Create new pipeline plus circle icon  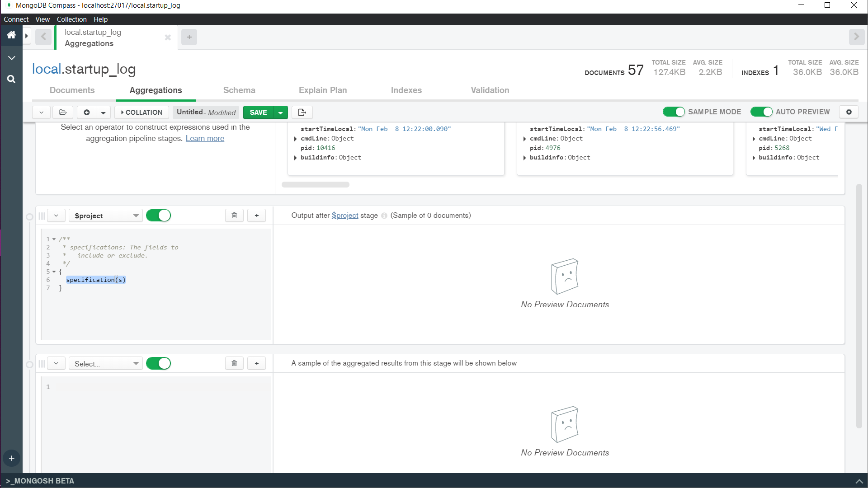[x=86, y=112]
